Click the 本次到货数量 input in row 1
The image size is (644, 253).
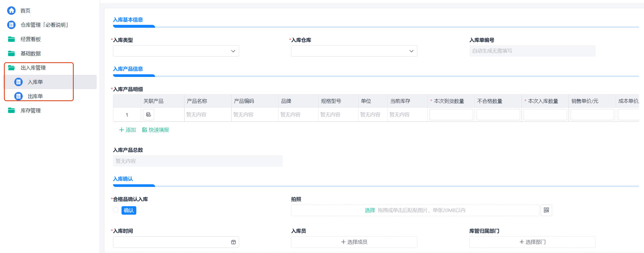coord(451,114)
